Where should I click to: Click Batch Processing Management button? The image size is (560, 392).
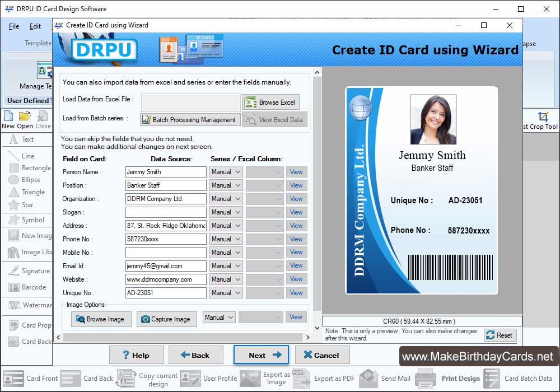click(190, 120)
